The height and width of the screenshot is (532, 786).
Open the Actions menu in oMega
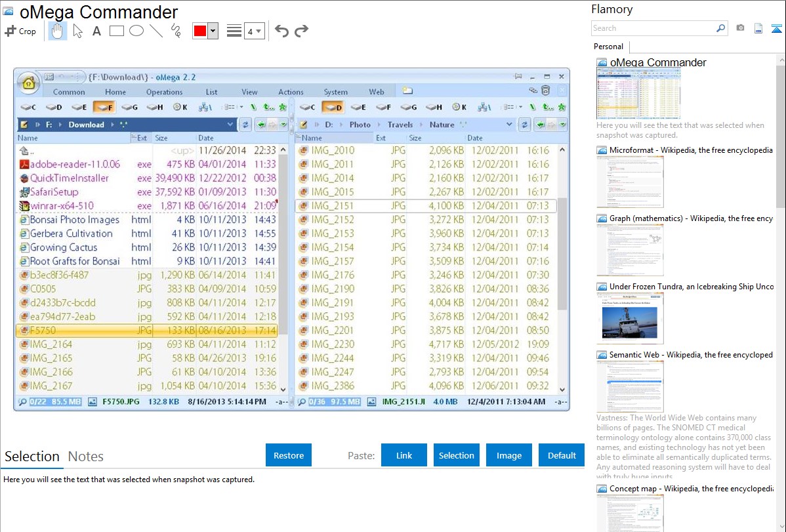point(291,92)
